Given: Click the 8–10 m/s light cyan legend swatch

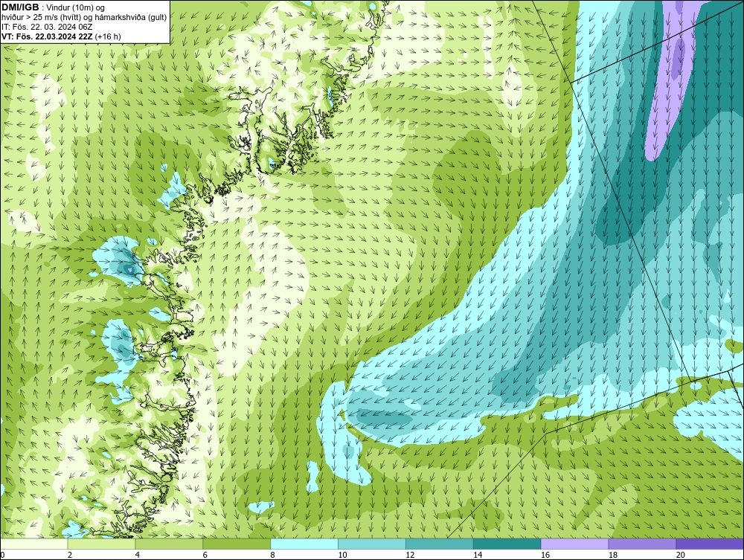Looking at the screenshot, I should 304,544.
